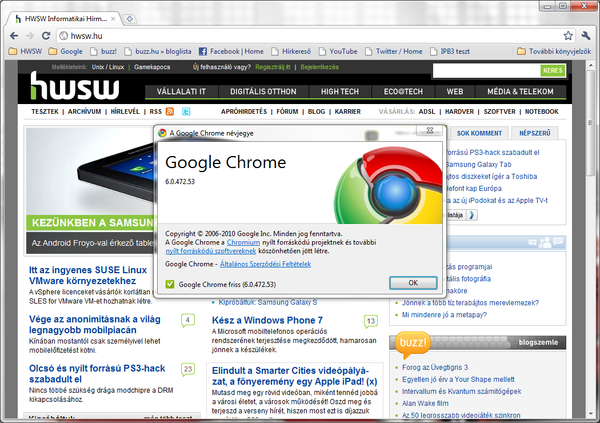
Task: Open a new tab with the plus button
Action: [x=130, y=18]
